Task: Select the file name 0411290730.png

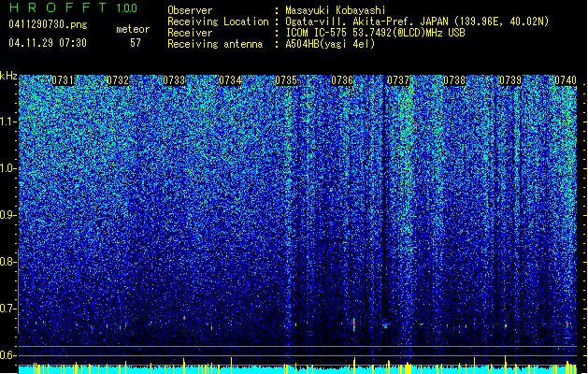Action: point(48,24)
